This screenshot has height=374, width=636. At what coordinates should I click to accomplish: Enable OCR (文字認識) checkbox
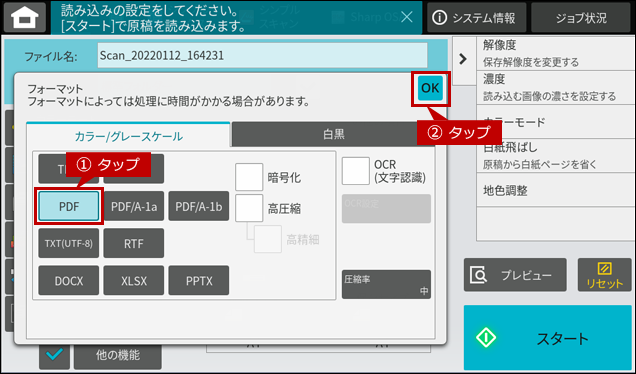click(x=356, y=171)
